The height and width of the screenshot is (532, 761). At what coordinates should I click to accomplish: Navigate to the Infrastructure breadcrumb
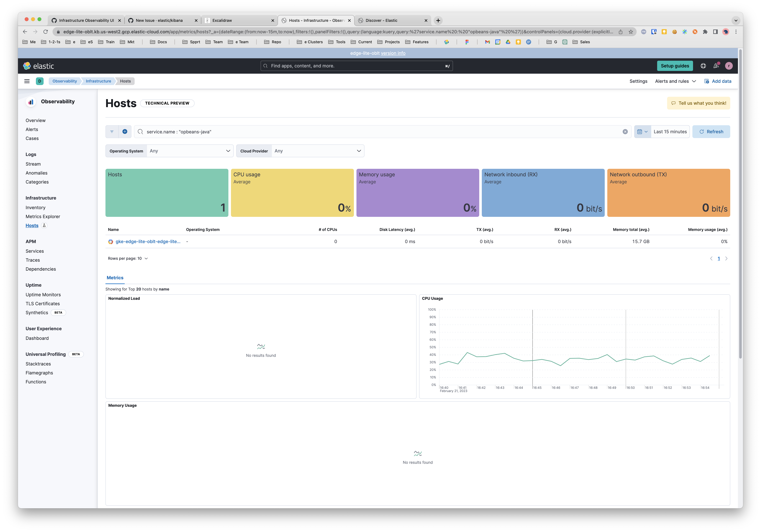98,81
